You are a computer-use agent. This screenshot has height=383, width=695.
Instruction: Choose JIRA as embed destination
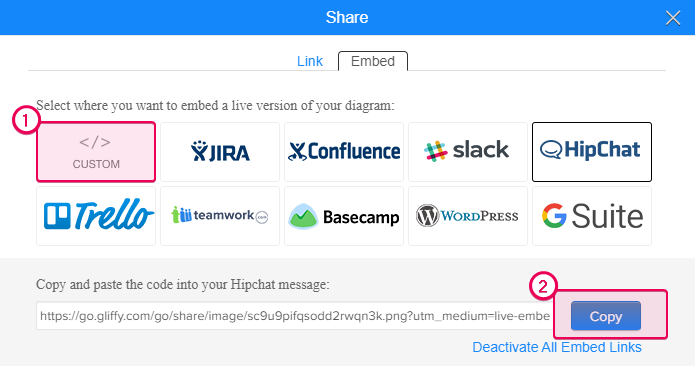coord(220,152)
